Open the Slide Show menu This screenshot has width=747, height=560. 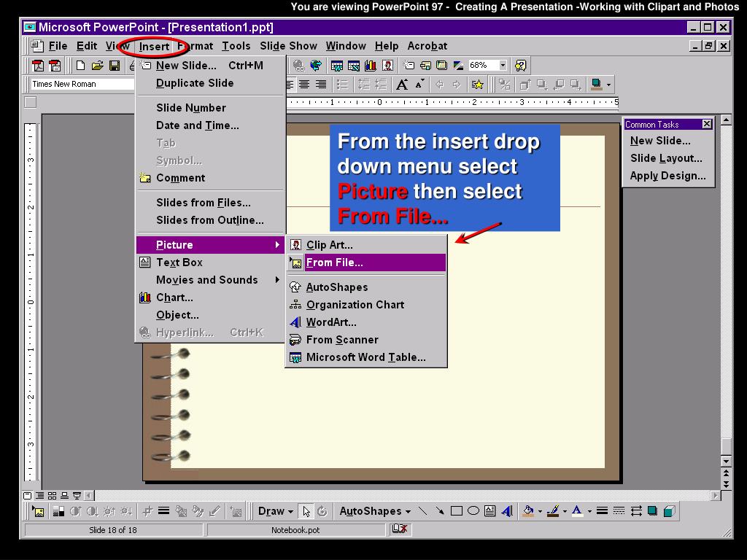[288, 46]
